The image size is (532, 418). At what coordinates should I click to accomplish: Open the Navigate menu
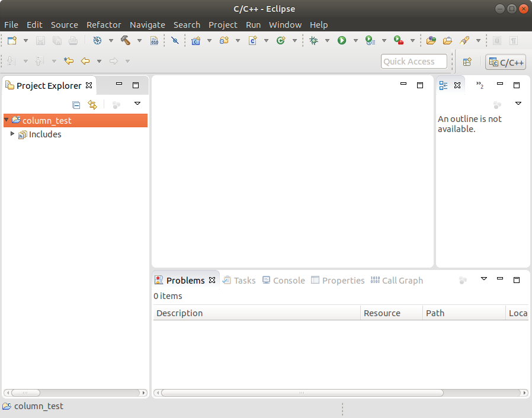(148, 25)
